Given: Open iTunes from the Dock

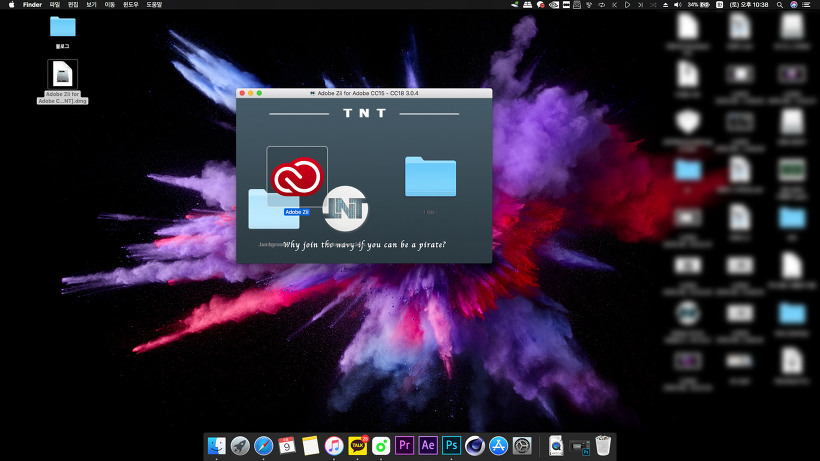Looking at the screenshot, I should coord(334,446).
